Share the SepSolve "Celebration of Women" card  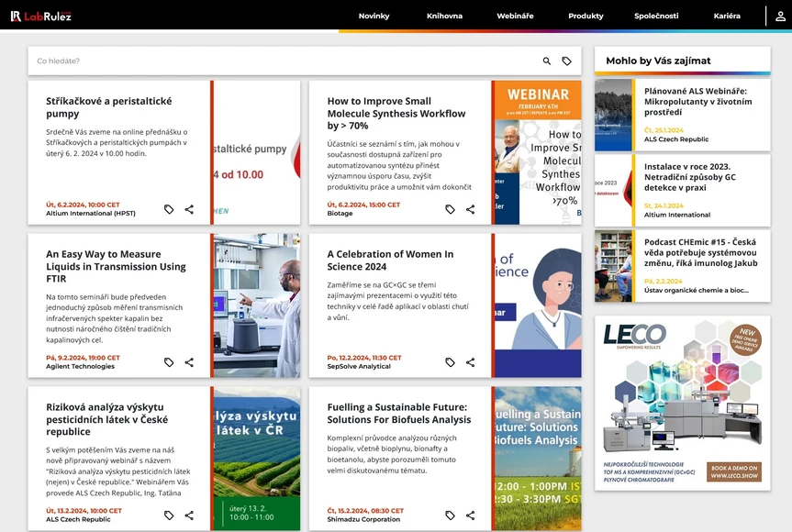click(x=470, y=362)
